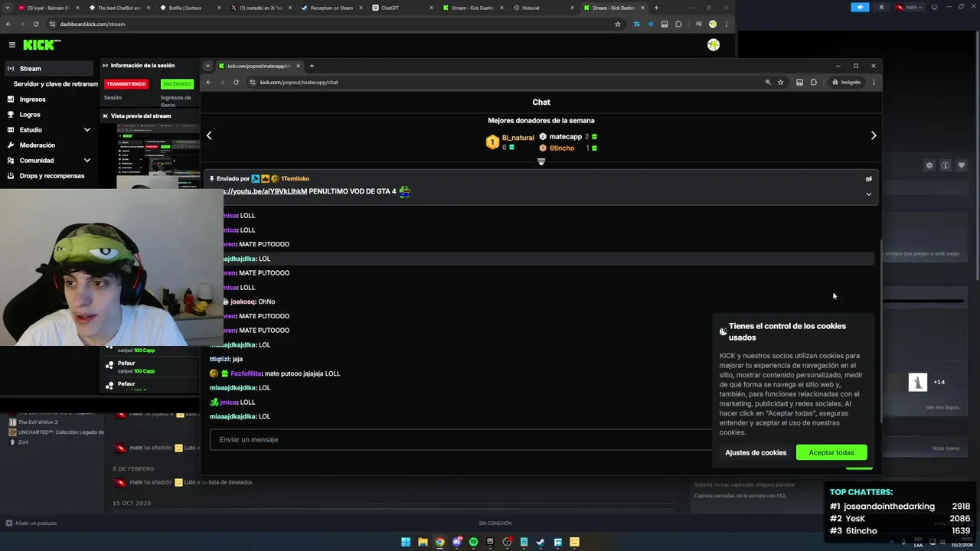The width and height of the screenshot is (980, 551).
Task: Open Ajustes de cookies
Action: pos(756,452)
